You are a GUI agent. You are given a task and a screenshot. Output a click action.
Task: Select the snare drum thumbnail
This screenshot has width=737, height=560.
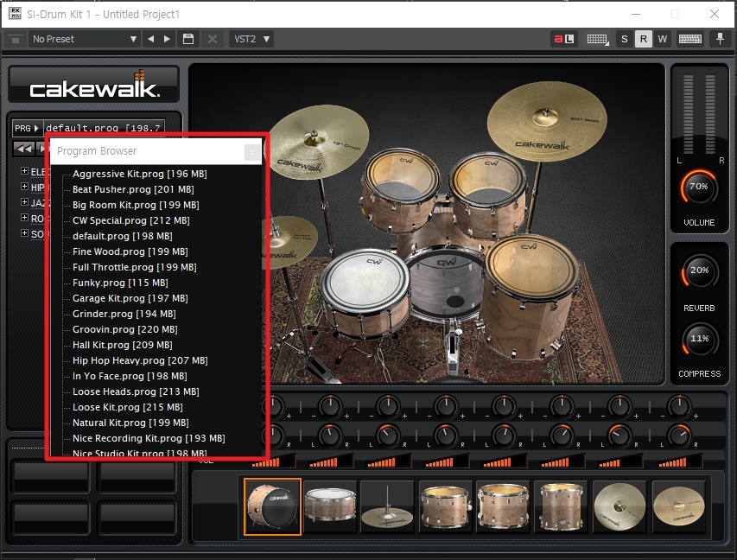[x=330, y=506]
